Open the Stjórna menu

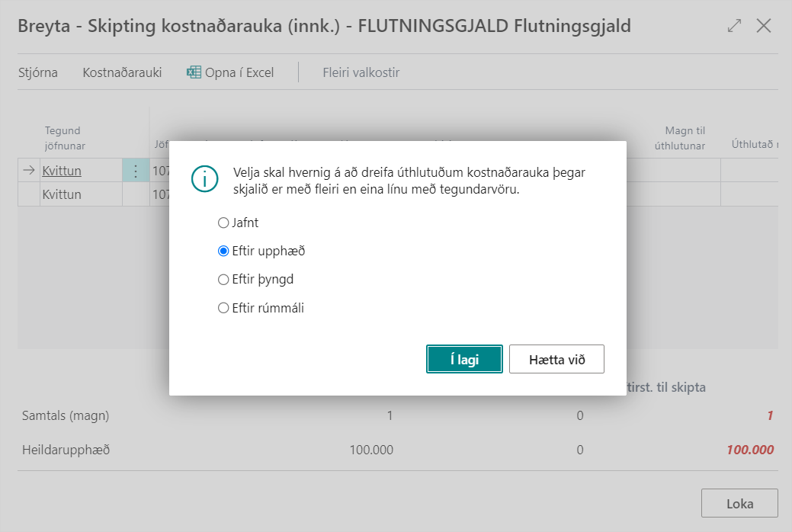38,73
